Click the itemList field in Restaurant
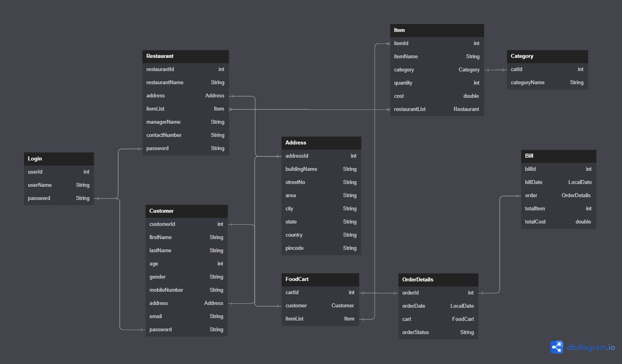The height and width of the screenshot is (364, 622). (185, 109)
